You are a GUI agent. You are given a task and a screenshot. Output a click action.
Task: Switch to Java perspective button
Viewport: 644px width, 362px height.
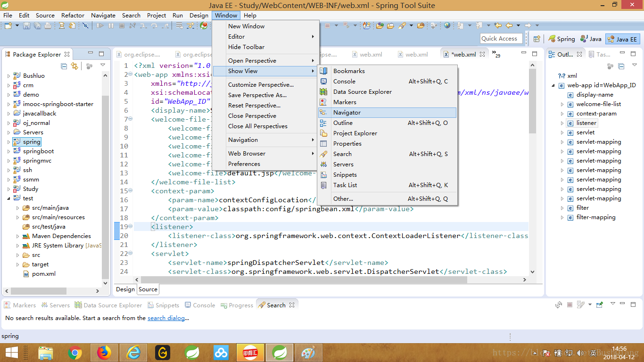591,39
